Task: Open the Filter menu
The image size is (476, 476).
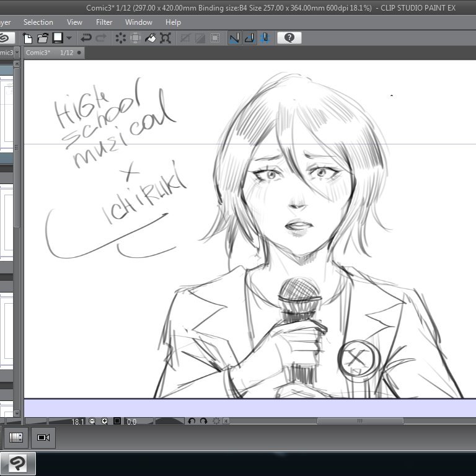Action: tap(104, 22)
